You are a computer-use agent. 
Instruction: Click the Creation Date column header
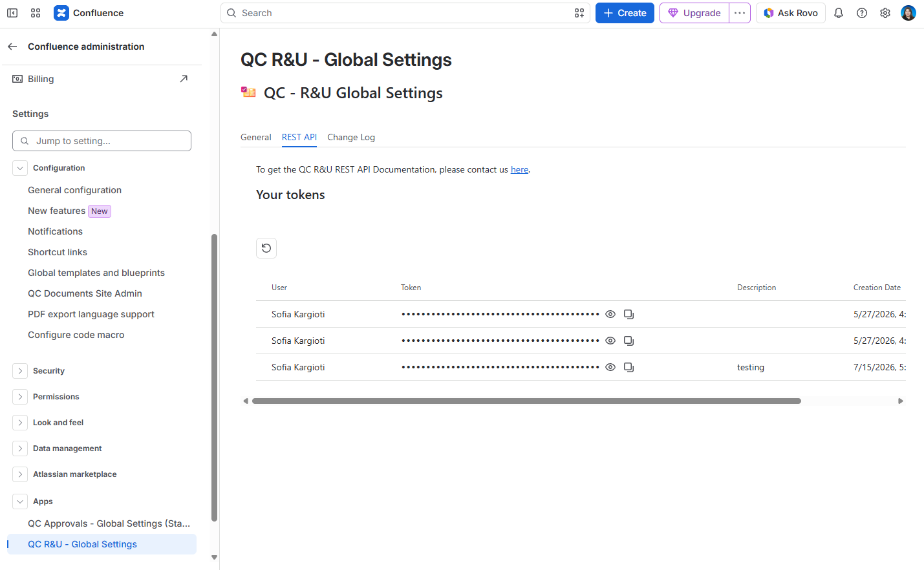[877, 288]
